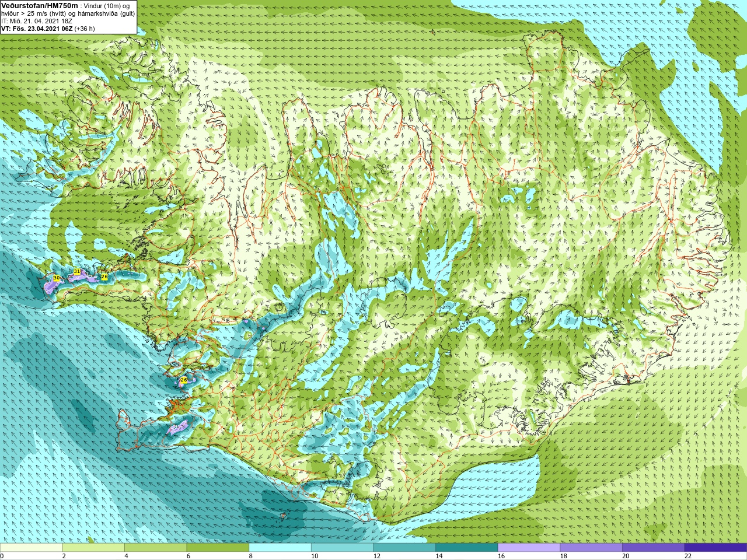This screenshot has height=560, width=747.
Task: Click the legend scale number 12
Action: pyautogui.click(x=377, y=556)
